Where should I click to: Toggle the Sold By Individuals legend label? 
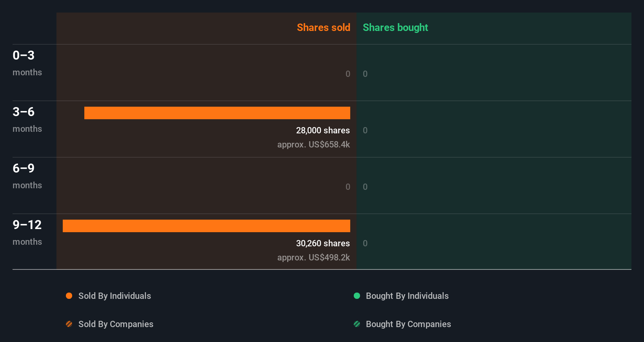pyautogui.click(x=115, y=296)
